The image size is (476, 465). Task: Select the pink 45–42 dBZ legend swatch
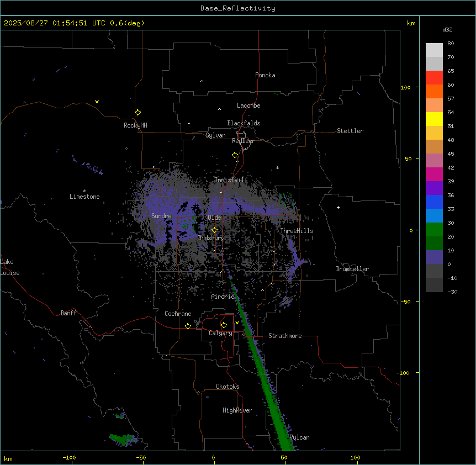pos(434,161)
